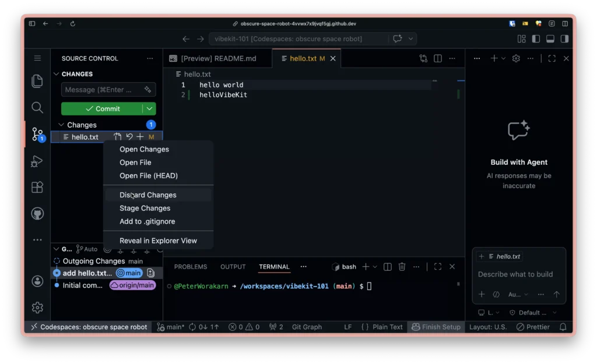The height and width of the screenshot is (364, 597).
Task: Click Stage Changes plus icon on the hello.txt row
Action: (140, 137)
